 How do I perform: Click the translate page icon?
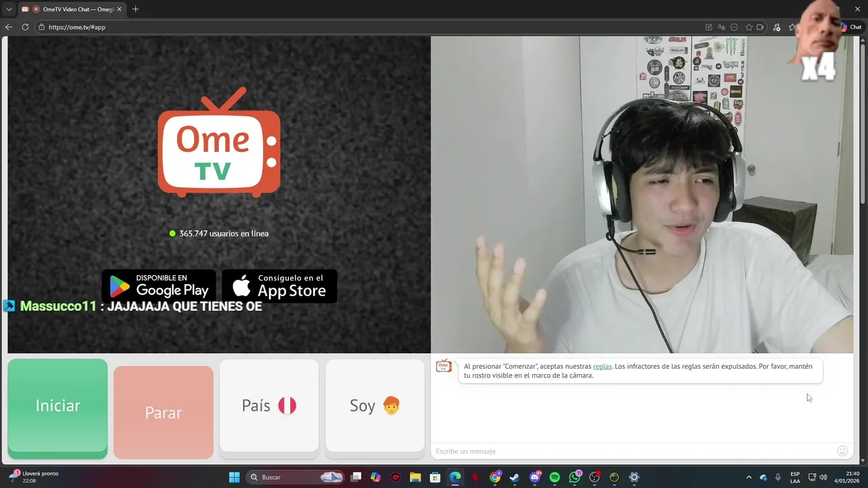coord(722,27)
